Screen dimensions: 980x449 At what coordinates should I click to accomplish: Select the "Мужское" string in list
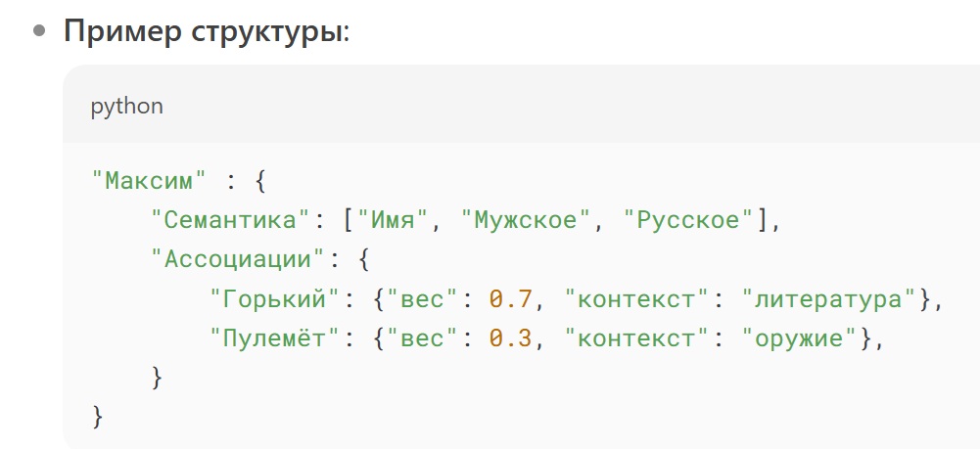tap(527, 221)
